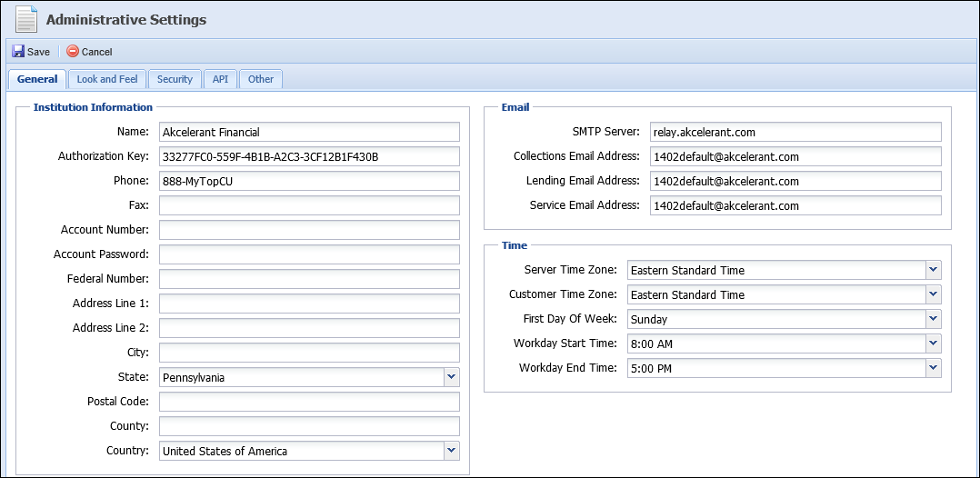980x478 pixels.
Task: Expand the First Day Of Week dropdown arrow
Action: click(934, 319)
